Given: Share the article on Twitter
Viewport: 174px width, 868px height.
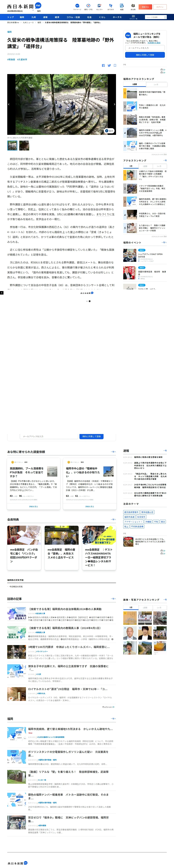Looking at the screenshot, I should 109,65.
